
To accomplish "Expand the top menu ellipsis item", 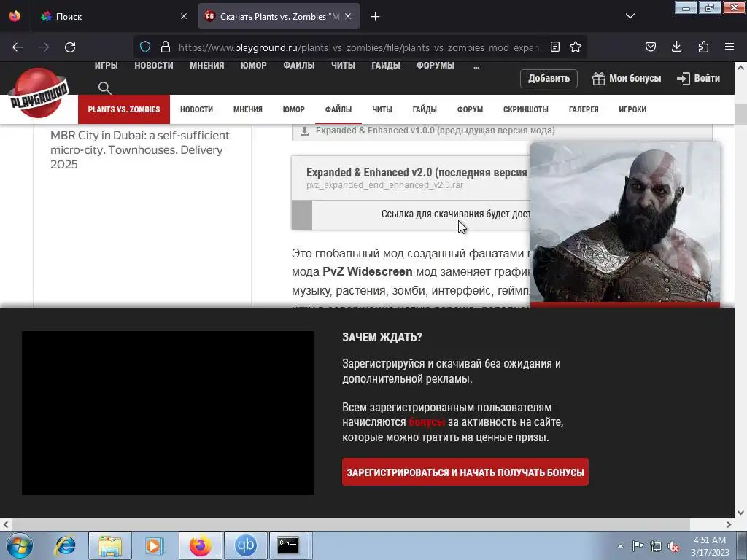I will pyautogui.click(x=476, y=66).
